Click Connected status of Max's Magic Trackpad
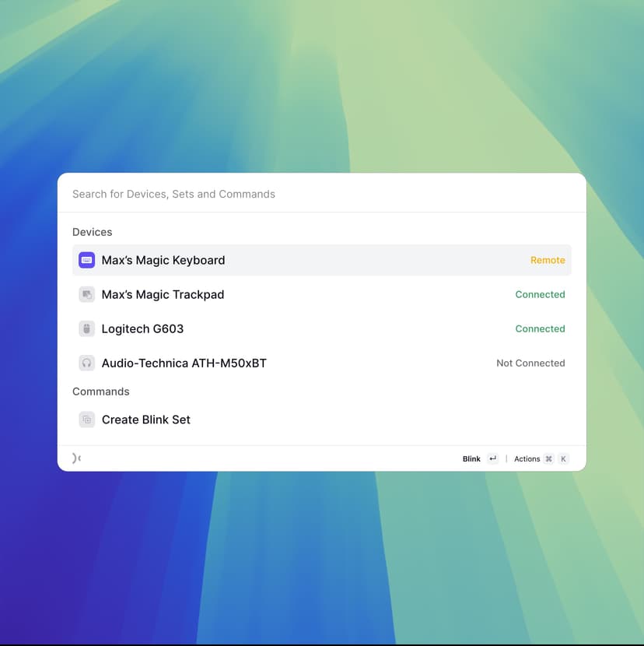This screenshot has height=646, width=644. [x=540, y=294]
